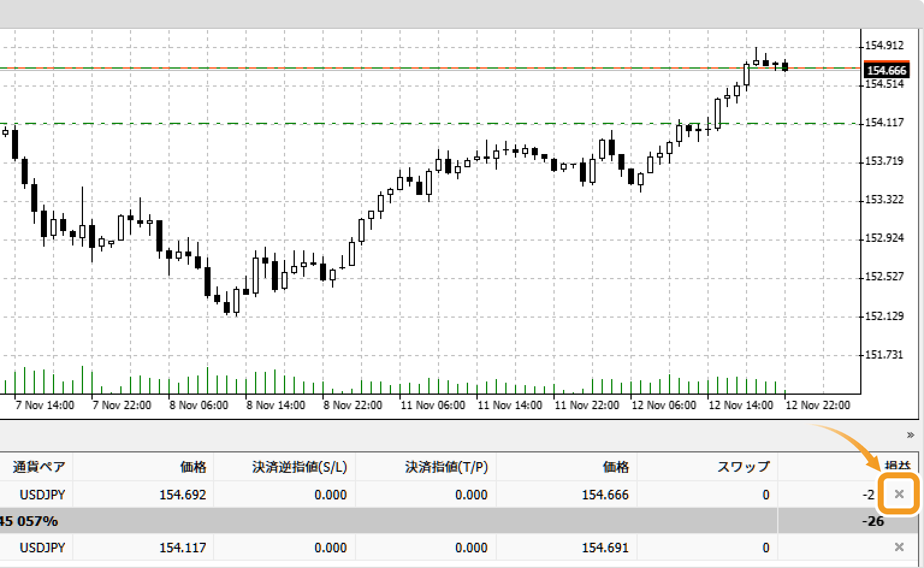Click the 152.924 price axis label

[884, 238]
